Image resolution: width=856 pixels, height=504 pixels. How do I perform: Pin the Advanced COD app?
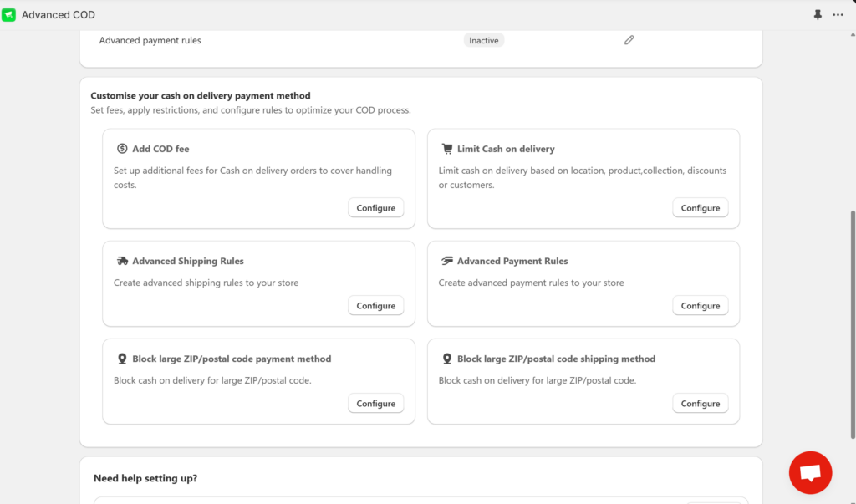[818, 15]
